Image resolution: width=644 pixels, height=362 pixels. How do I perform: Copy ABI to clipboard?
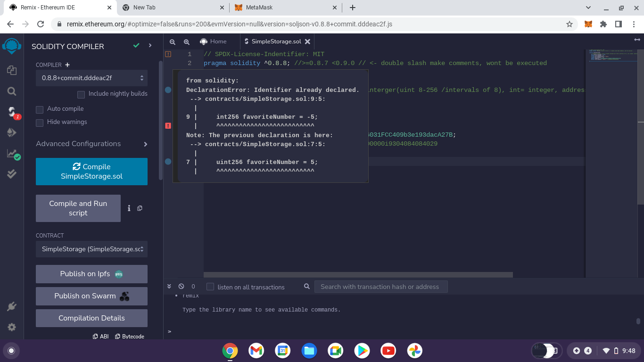click(x=101, y=337)
